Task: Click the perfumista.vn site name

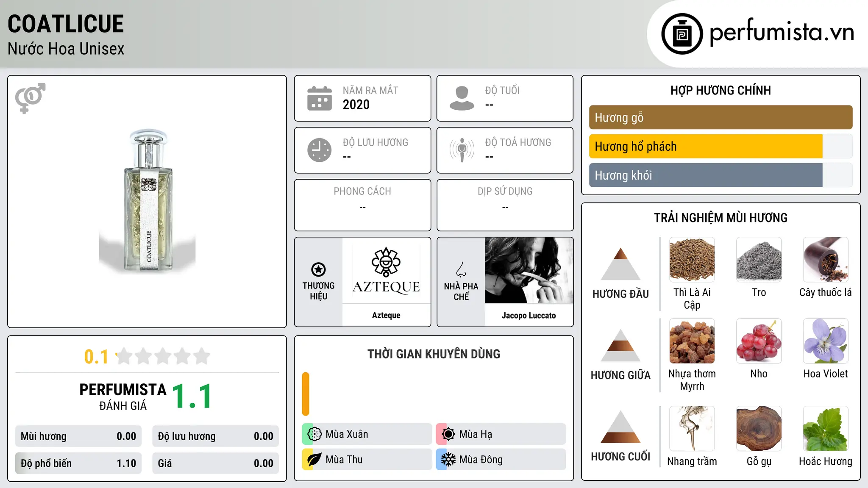Action: pos(782,32)
